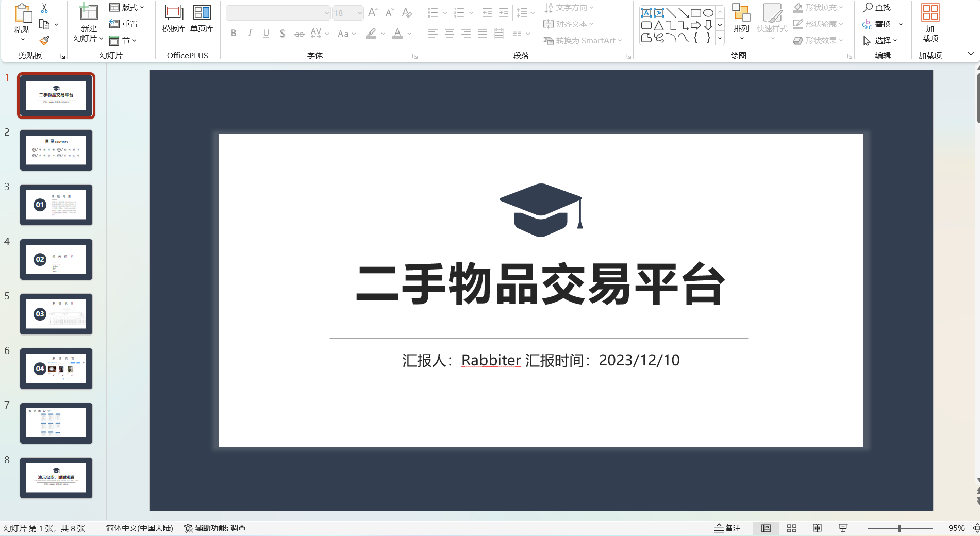
Task: Toggle italic formatting
Action: point(250,33)
